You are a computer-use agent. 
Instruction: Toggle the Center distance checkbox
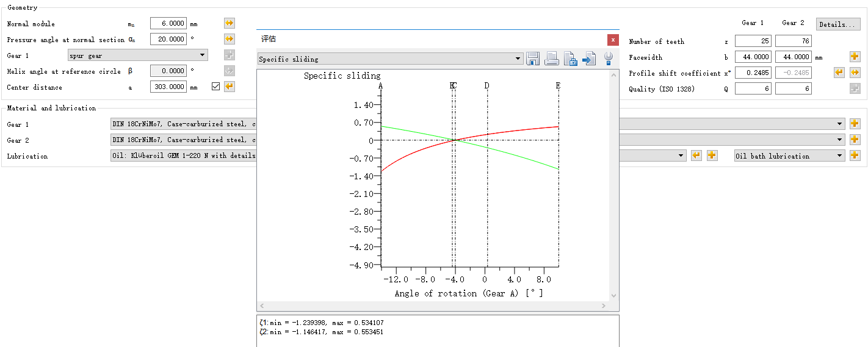(215, 87)
